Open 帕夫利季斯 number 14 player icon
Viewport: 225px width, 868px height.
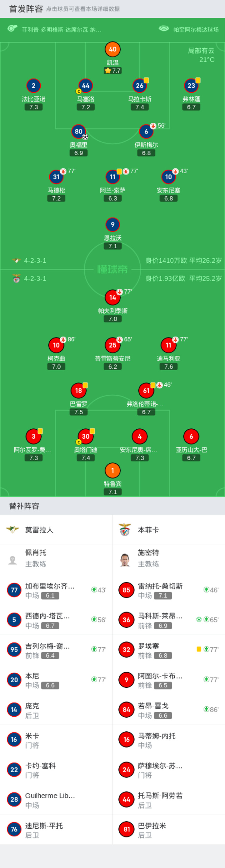pos(113,297)
